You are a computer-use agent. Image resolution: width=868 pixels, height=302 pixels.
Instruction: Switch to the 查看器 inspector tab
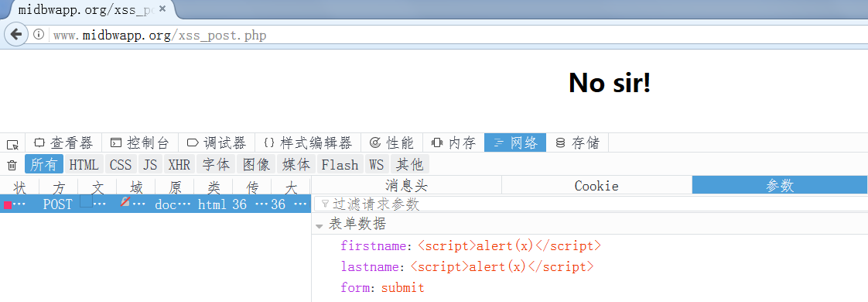coord(63,143)
